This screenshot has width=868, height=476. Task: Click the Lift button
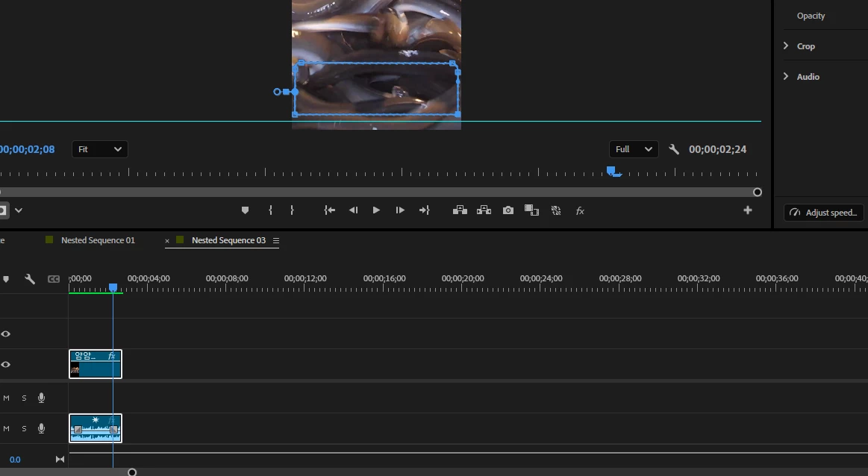coord(460,210)
